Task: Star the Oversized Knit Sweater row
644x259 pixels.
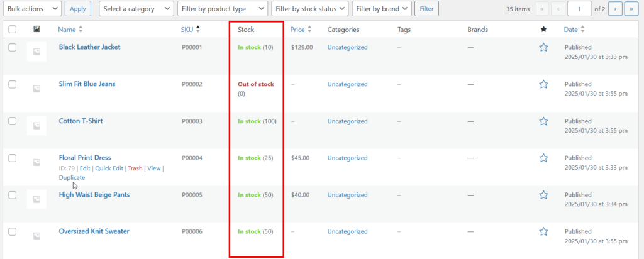Action: tap(543, 232)
